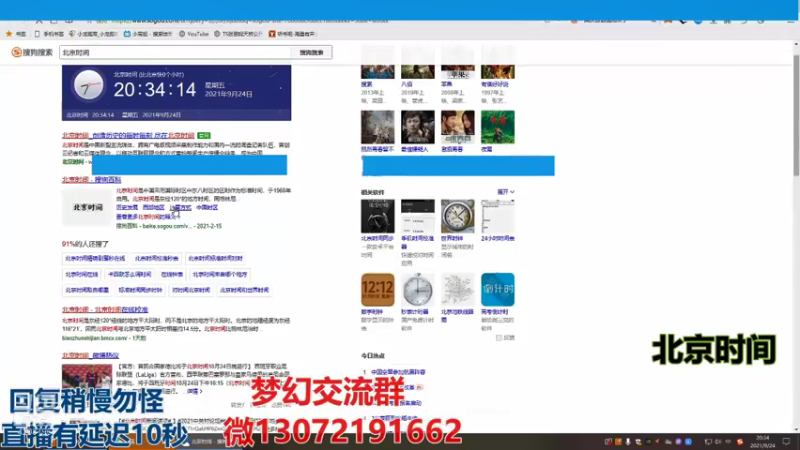Open the 苹果 movie poster thumbnail
The height and width of the screenshot is (450, 800).
(x=458, y=62)
